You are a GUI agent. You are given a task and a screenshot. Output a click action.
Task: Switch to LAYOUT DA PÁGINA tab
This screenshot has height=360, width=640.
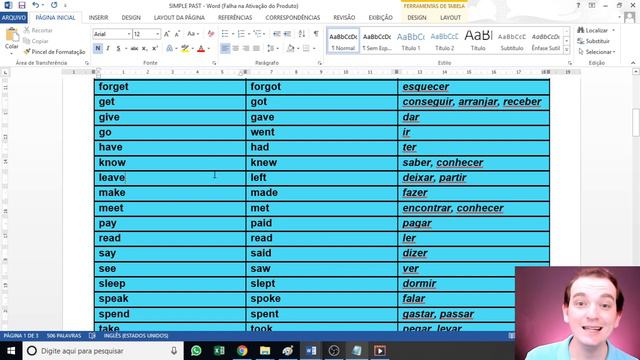179,18
